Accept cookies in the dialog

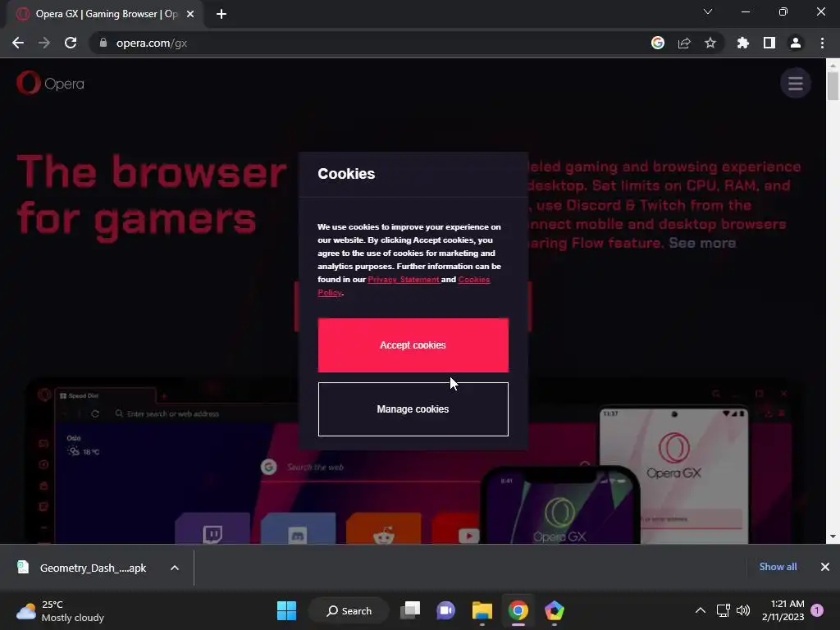[x=413, y=345]
